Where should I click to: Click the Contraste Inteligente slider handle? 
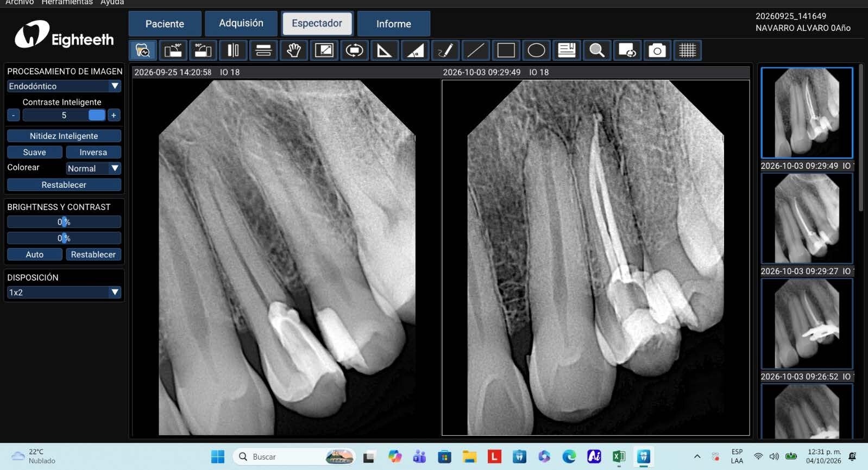(x=97, y=115)
